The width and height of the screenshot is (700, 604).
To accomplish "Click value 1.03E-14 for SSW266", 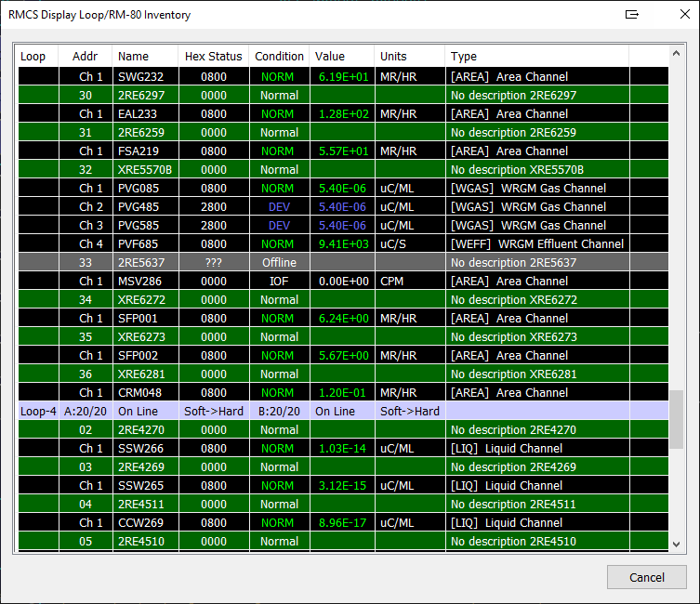I will click(342, 449).
